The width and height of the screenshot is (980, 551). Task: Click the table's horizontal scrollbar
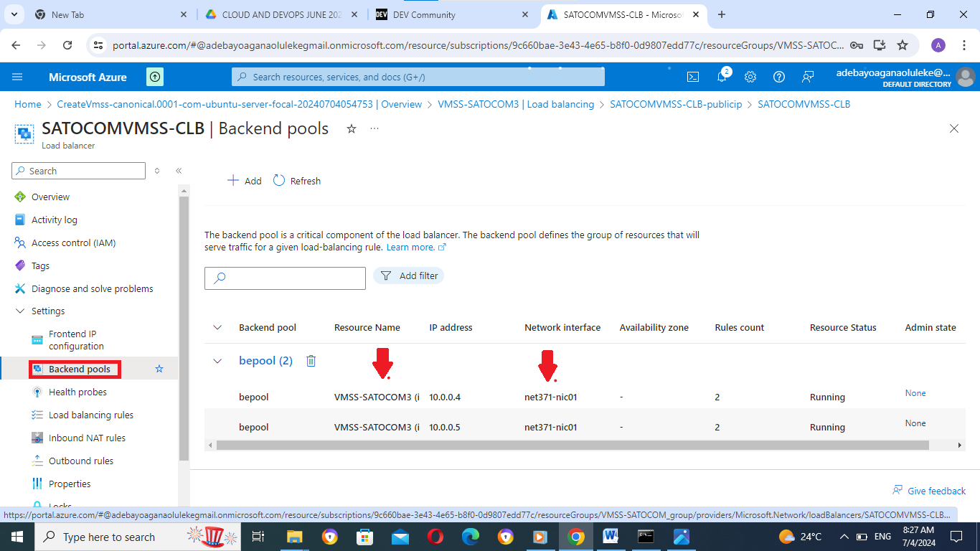(572, 446)
